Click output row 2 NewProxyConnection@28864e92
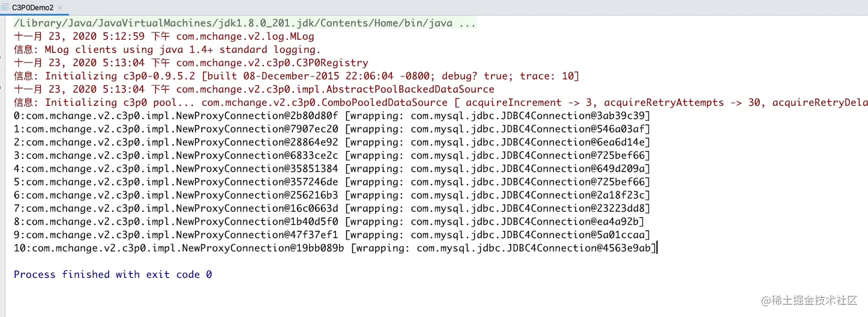Image resolution: width=868 pixels, height=317 pixels. pos(332,142)
